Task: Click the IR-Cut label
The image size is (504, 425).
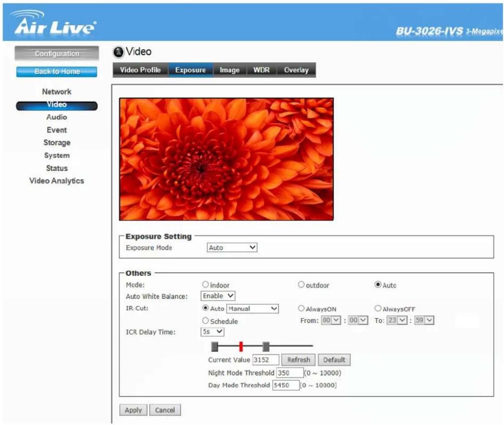Action: point(137,308)
